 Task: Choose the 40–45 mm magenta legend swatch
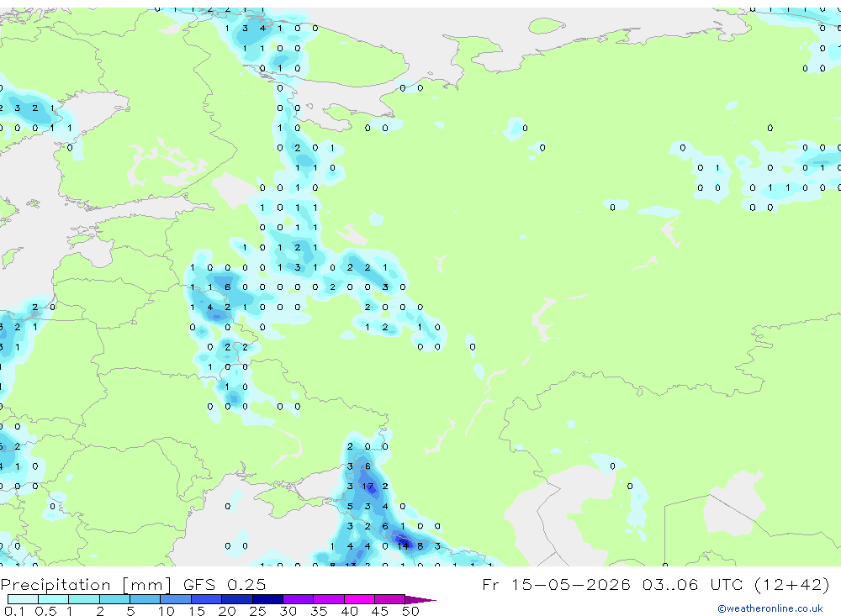(x=359, y=599)
